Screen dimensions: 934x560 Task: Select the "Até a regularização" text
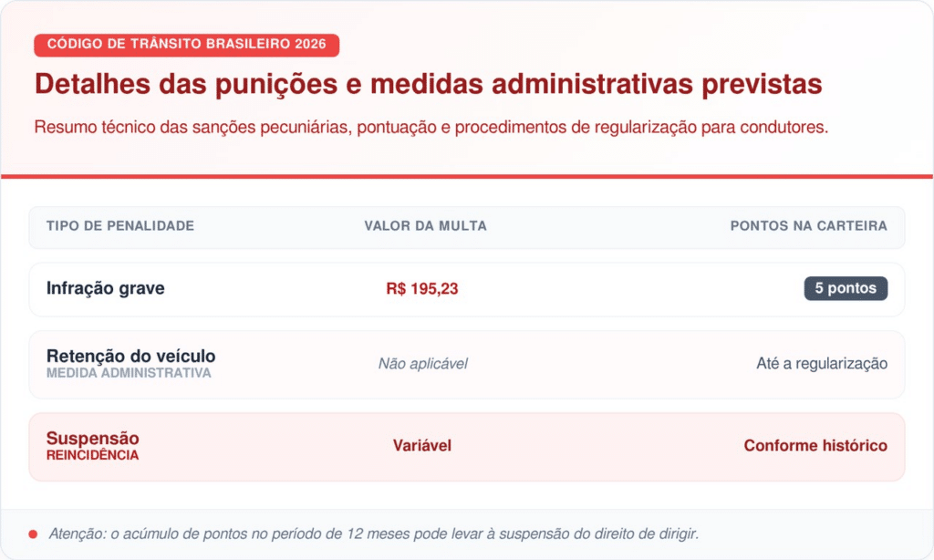(x=821, y=363)
